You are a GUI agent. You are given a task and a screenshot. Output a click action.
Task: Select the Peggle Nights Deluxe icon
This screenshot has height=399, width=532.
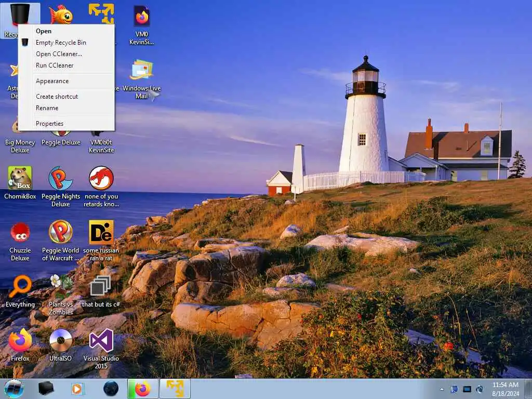point(61,187)
